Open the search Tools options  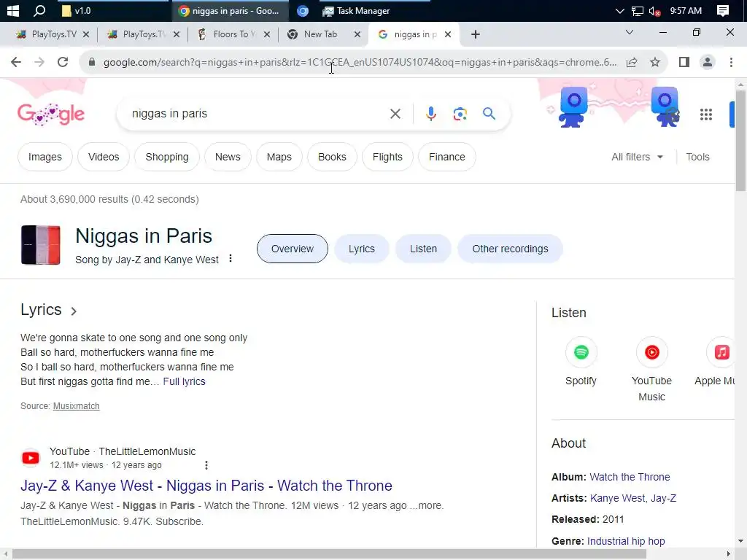pos(697,157)
